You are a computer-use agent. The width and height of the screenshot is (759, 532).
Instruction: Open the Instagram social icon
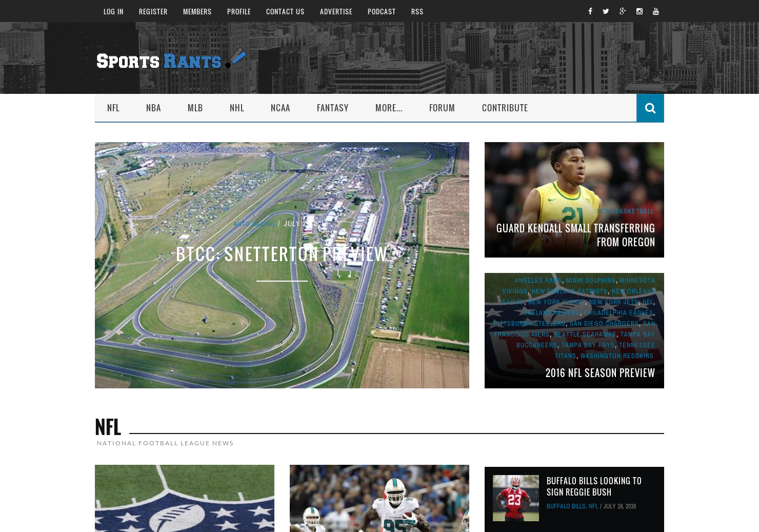(640, 11)
